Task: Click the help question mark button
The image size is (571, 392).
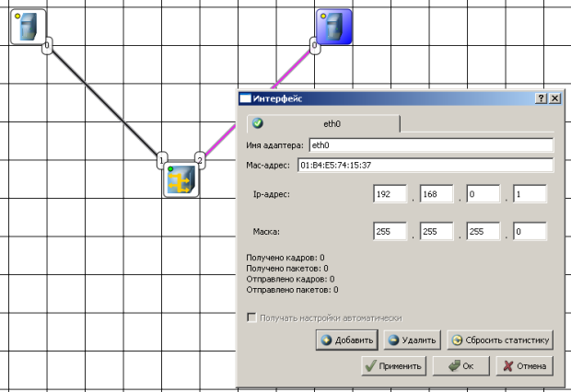Action: [540, 98]
